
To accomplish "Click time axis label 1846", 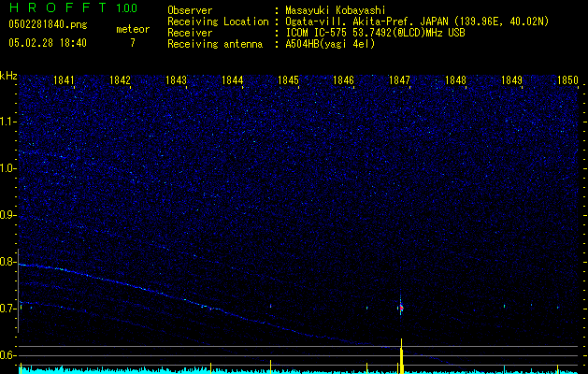I will tap(343, 80).
